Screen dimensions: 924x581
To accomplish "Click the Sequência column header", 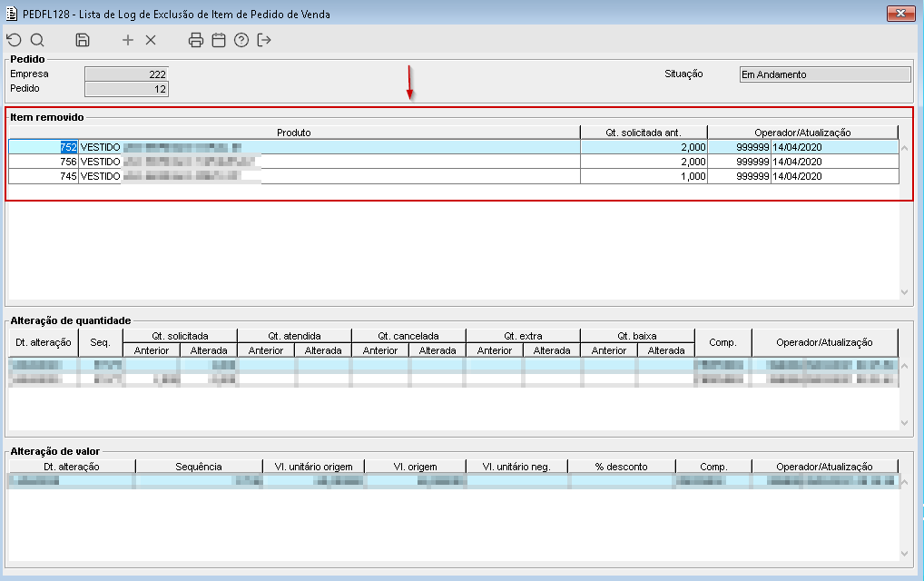I will coord(199,467).
